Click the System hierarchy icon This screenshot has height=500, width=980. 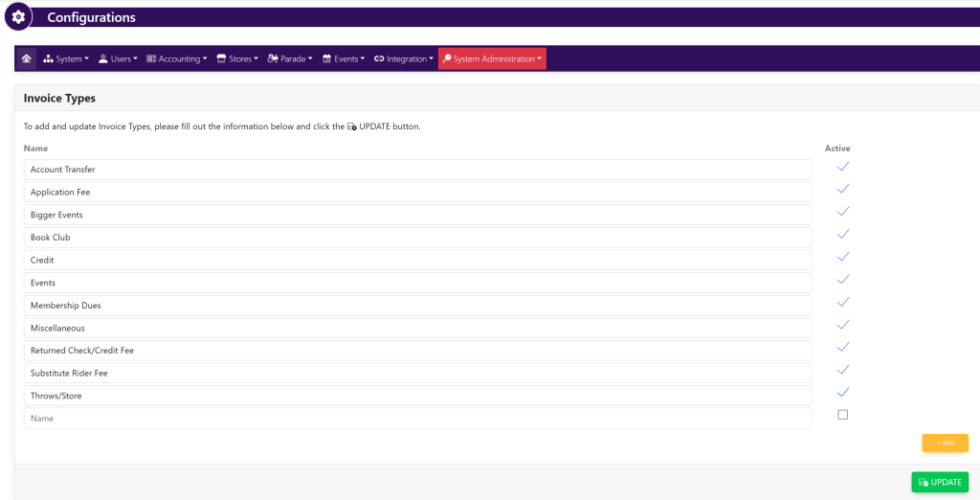pyautogui.click(x=49, y=59)
